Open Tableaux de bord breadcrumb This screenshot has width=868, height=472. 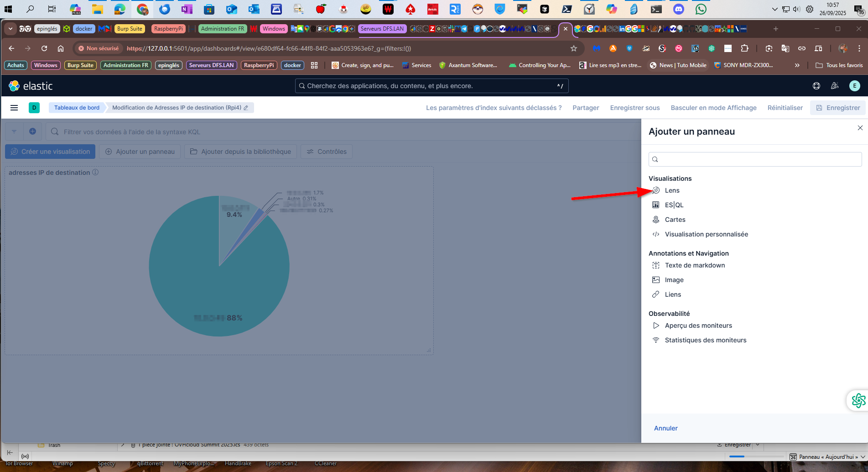click(77, 108)
